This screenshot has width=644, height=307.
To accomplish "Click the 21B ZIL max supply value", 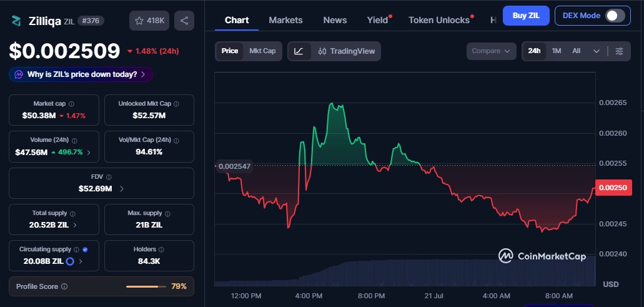I will coord(149,225).
